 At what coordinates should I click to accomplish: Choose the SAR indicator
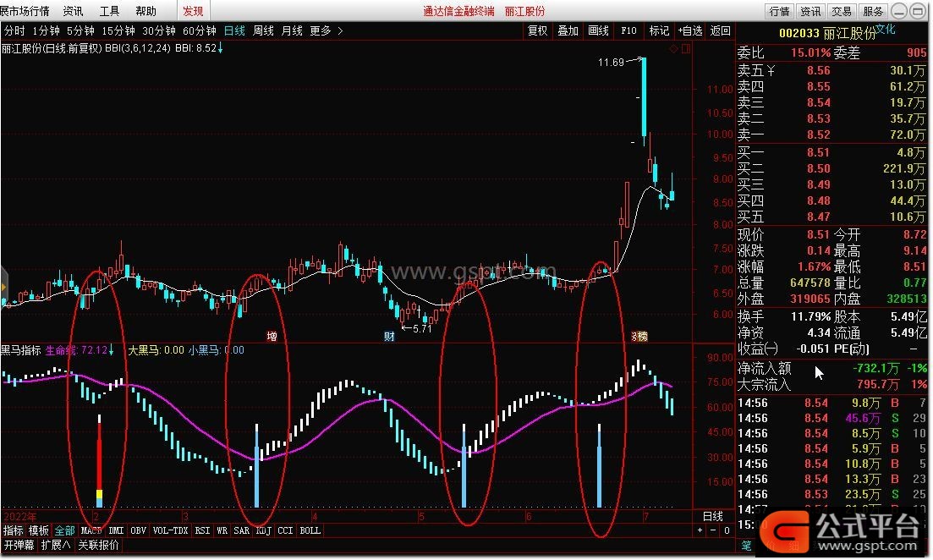point(242,530)
